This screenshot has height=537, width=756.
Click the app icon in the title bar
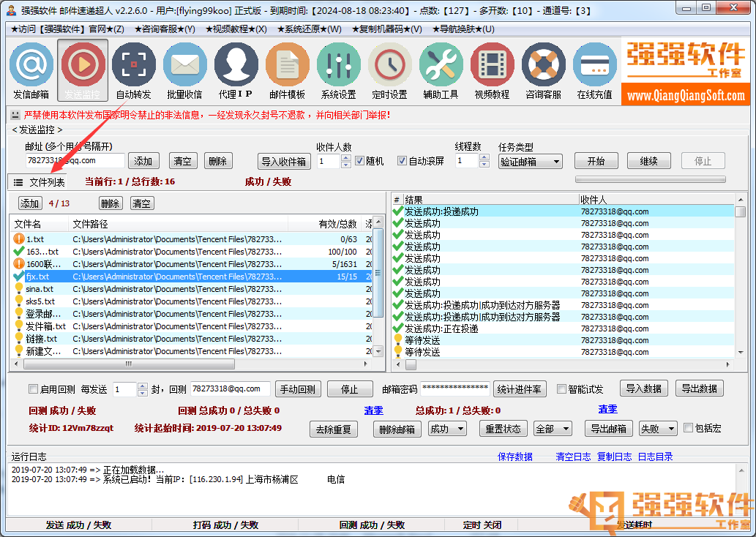[12, 10]
